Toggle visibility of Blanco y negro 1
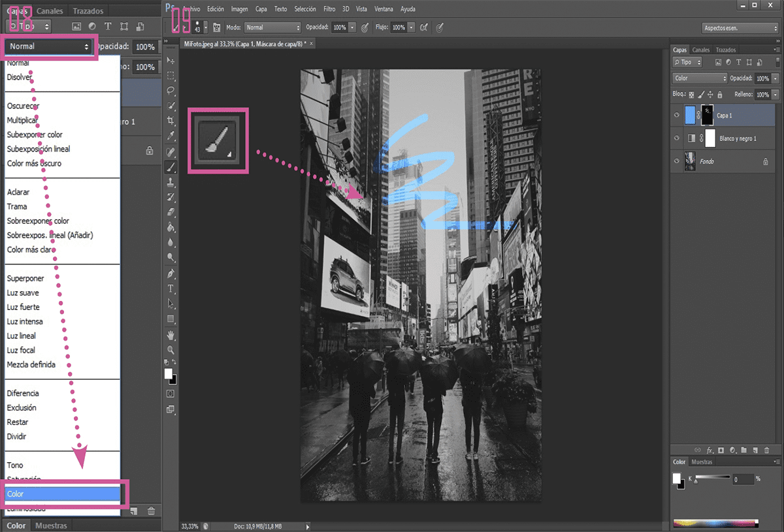The image size is (784, 532). click(x=677, y=138)
